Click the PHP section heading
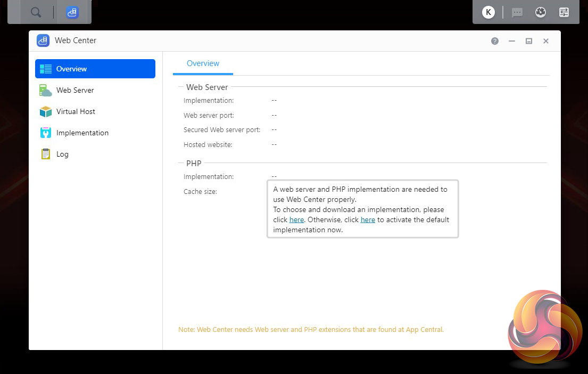This screenshot has height=374, width=588. point(194,164)
